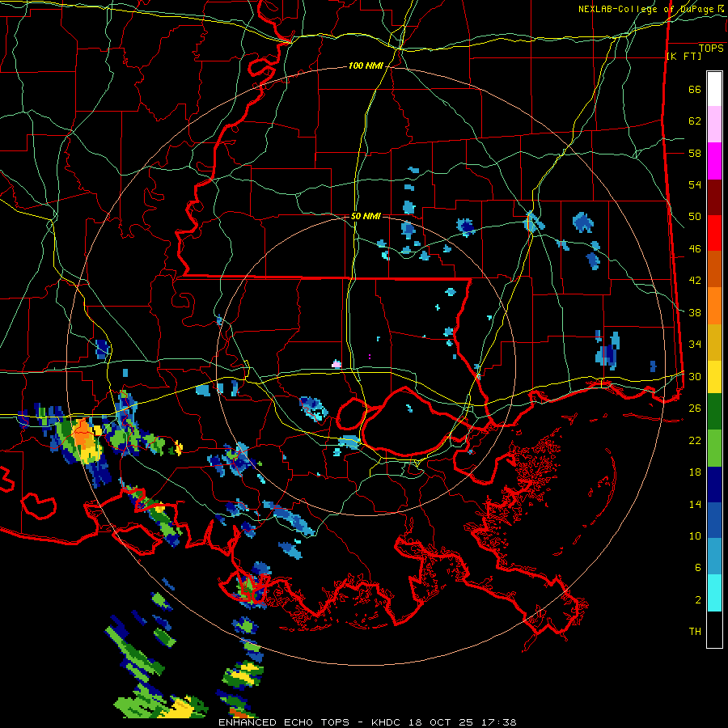
Task: Click the legend value "62"
Action: (695, 121)
